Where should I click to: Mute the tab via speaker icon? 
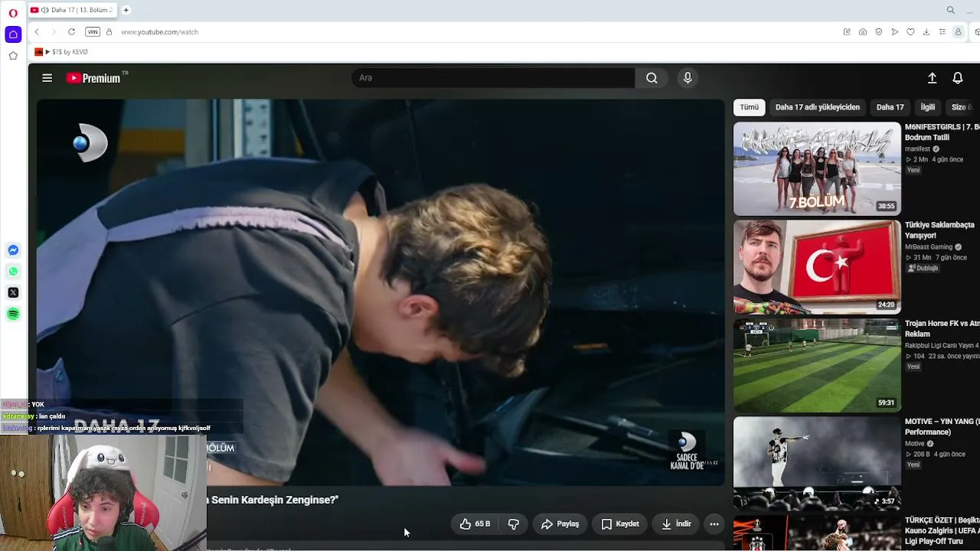(44, 10)
